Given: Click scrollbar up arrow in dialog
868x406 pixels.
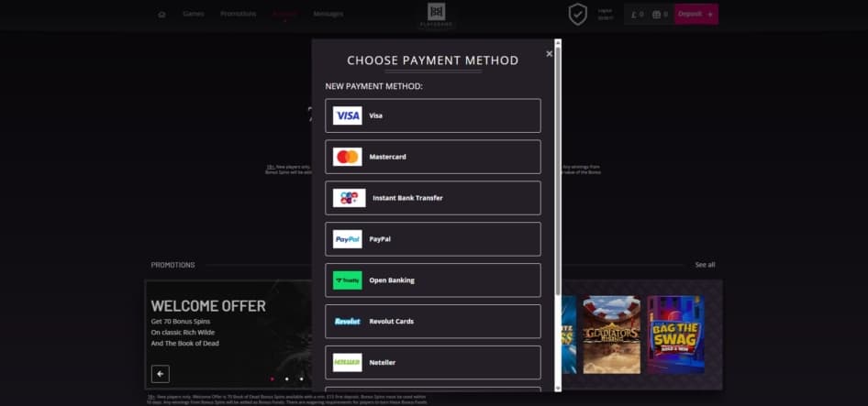Looking at the screenshot, I should (x=558, y=42).
